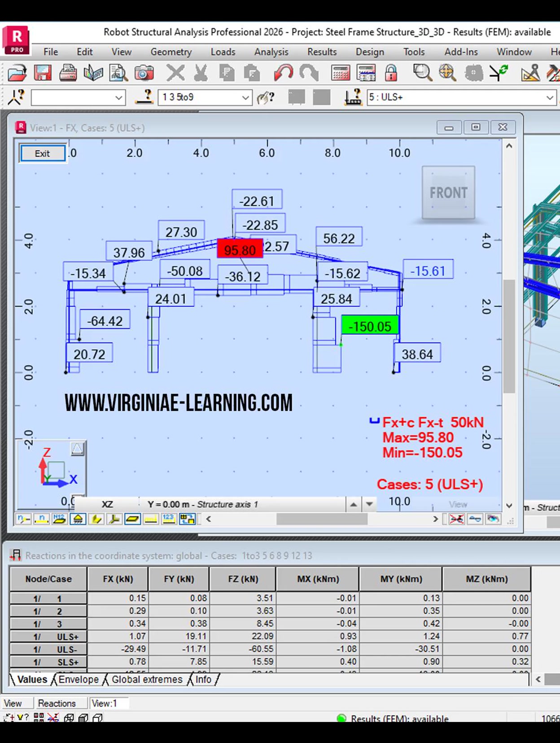Toggle supports display icon
560x743 pixels.
coord(78,519)
